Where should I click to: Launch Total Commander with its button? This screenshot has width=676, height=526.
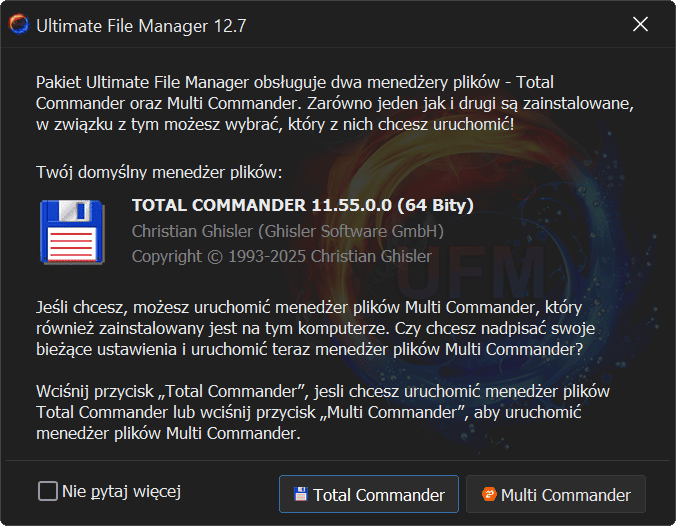pyautogui.click(x=368, y=494)
